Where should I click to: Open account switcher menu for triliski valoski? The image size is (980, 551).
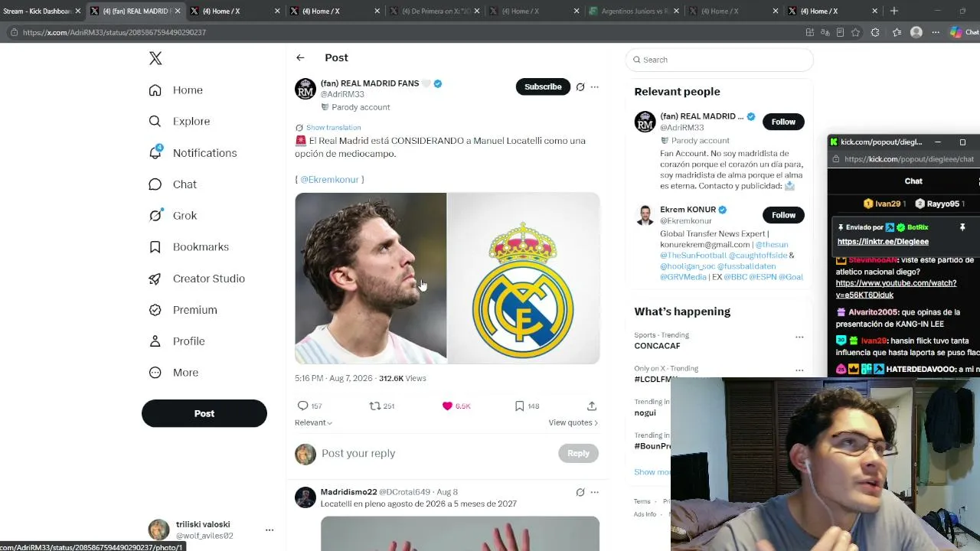269,530
